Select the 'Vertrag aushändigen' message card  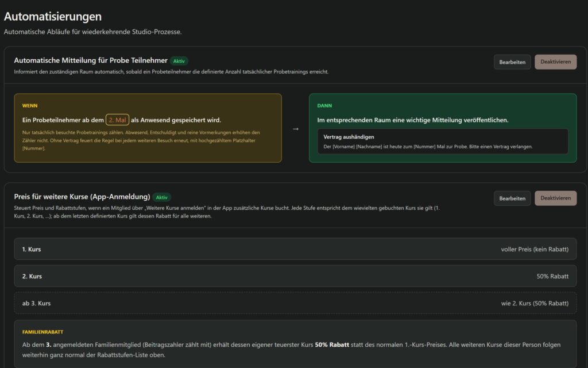(443, 141)
